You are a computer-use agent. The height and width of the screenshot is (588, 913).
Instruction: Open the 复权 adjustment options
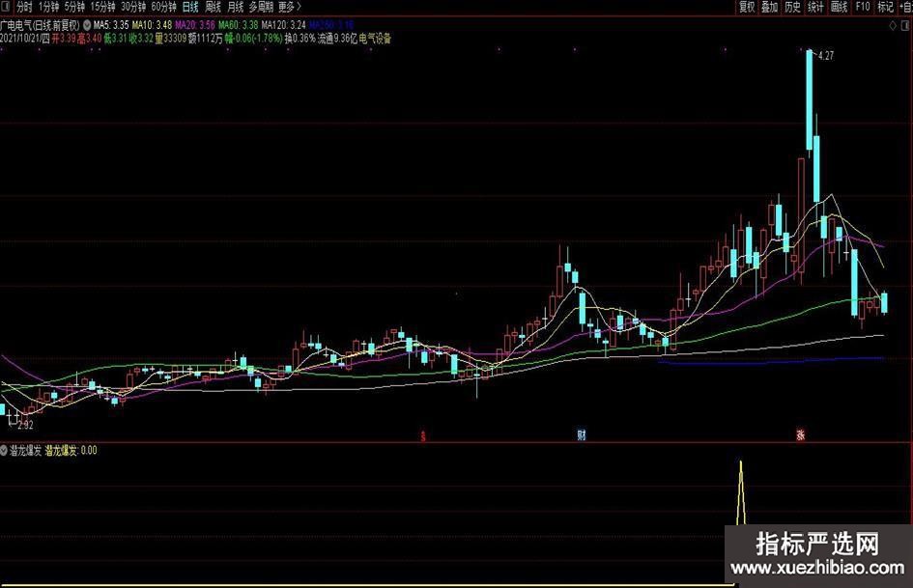(747, 7)
